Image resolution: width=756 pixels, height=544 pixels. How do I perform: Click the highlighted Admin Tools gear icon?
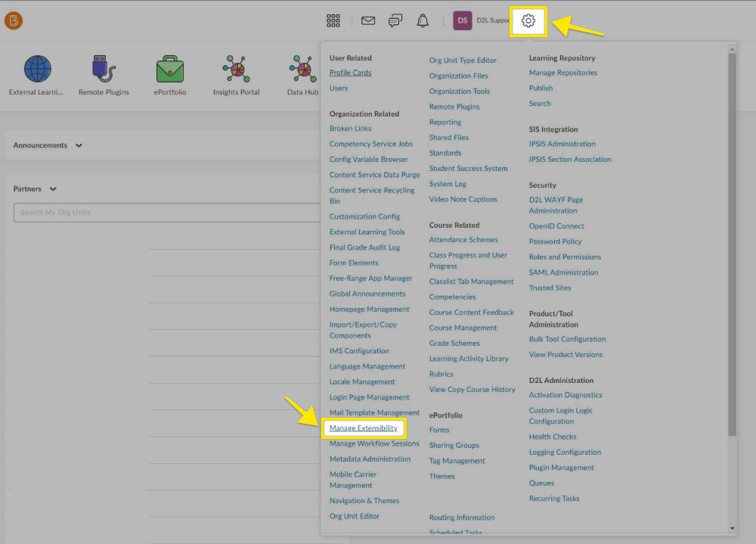pos(528,20)
